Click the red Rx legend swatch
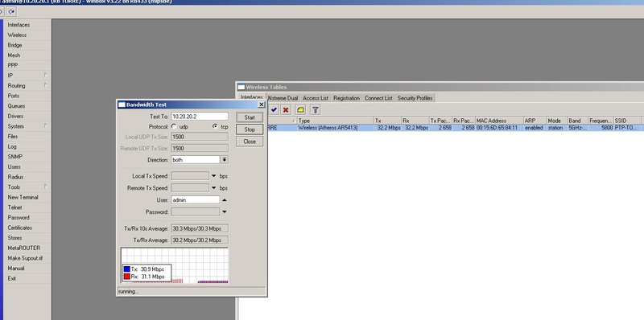The image size is (644, 320). click(x=127, y=277)
